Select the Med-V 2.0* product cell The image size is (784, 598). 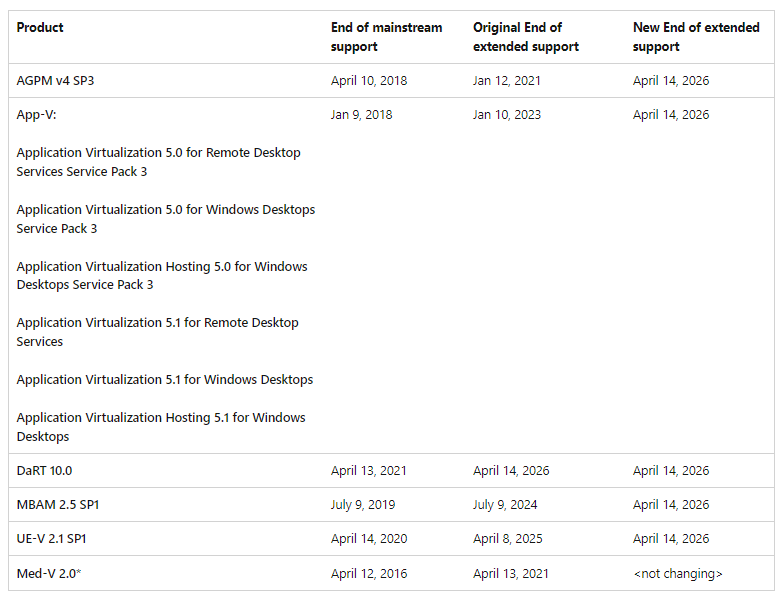point(49,574)
